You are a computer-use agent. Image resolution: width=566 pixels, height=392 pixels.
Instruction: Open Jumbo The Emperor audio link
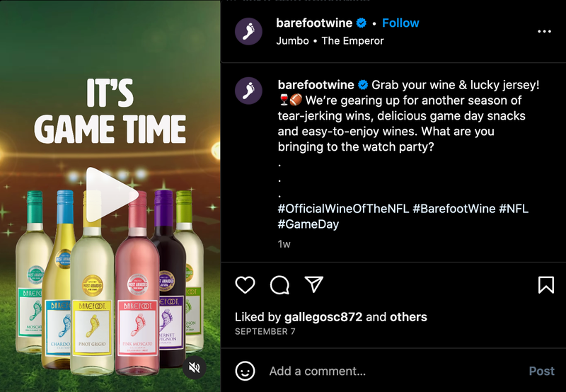click(x=330, y=41)
